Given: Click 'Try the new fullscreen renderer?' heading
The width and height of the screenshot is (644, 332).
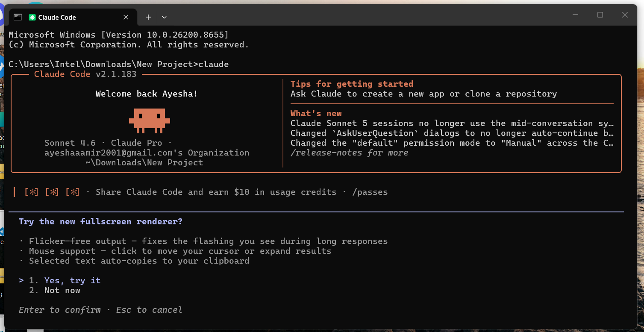Looking at the screenshot, I should tap(100, 221).
